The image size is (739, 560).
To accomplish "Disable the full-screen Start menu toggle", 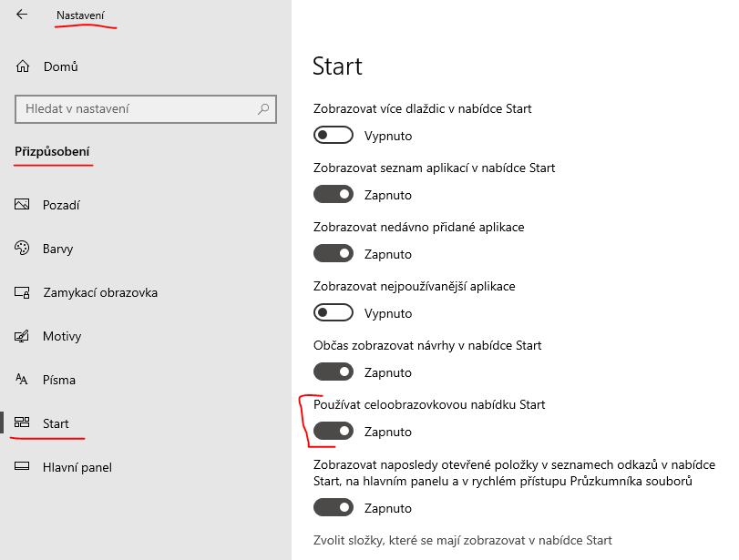I will 333,432.
